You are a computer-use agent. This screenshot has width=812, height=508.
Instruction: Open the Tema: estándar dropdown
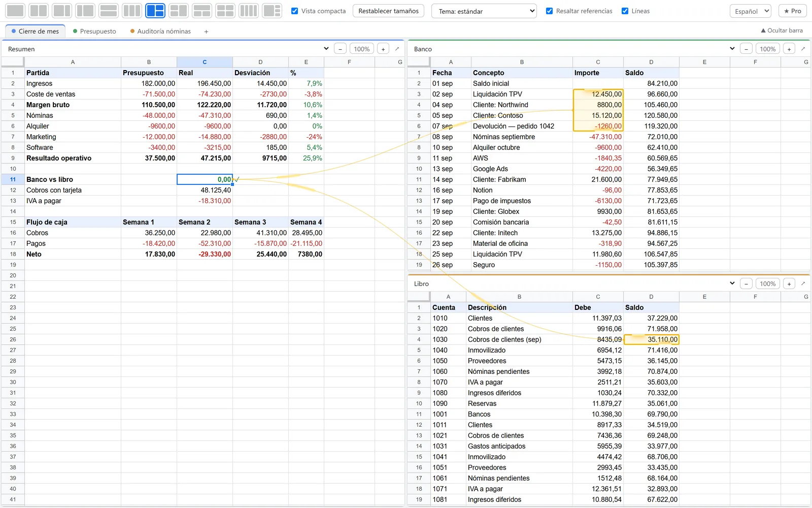[x=484, y=11]
